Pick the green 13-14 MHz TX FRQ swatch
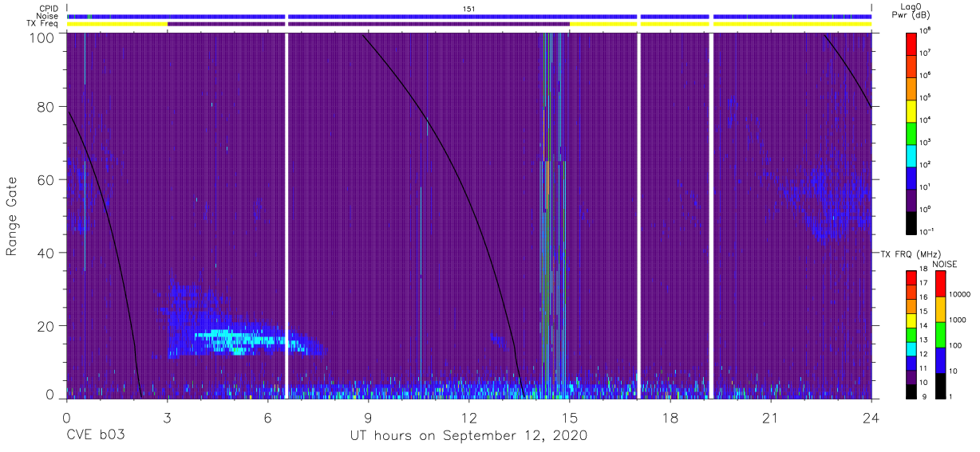The height and width of the screenshot is (452, 980). pyautogui.click(x=911, y=333)
